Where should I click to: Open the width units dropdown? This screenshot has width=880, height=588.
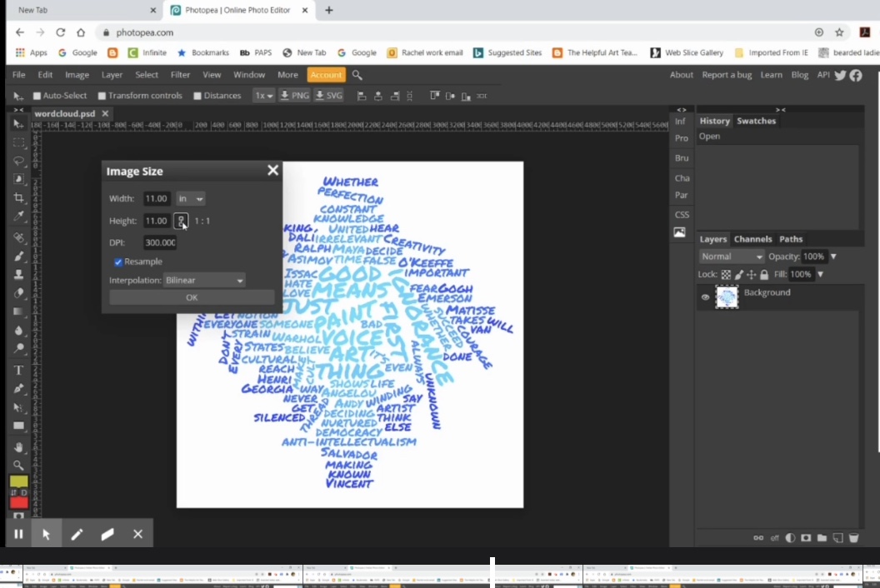(x=192, y=198)
